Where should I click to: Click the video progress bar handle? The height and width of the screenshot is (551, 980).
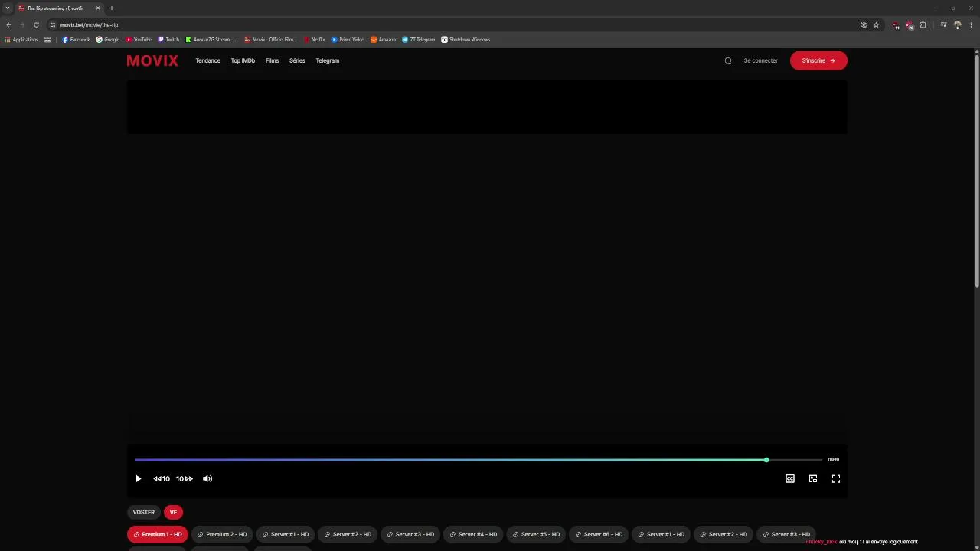(766, 460)
